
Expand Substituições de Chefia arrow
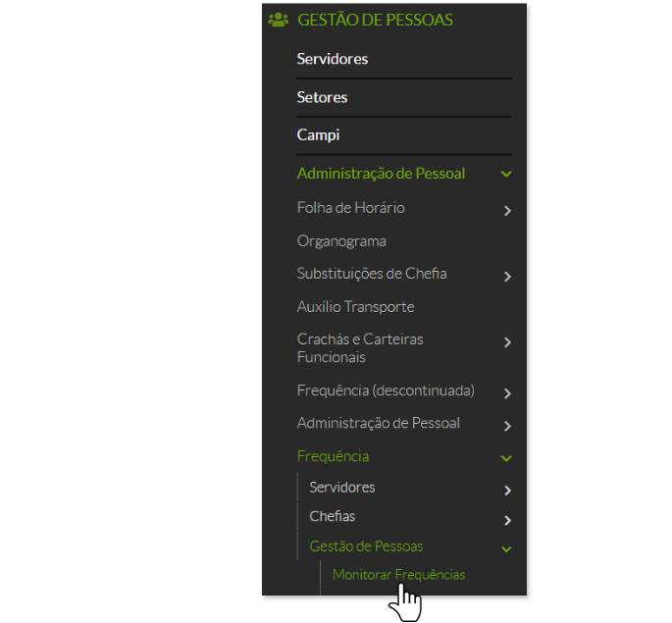click(x=507, y=277)
